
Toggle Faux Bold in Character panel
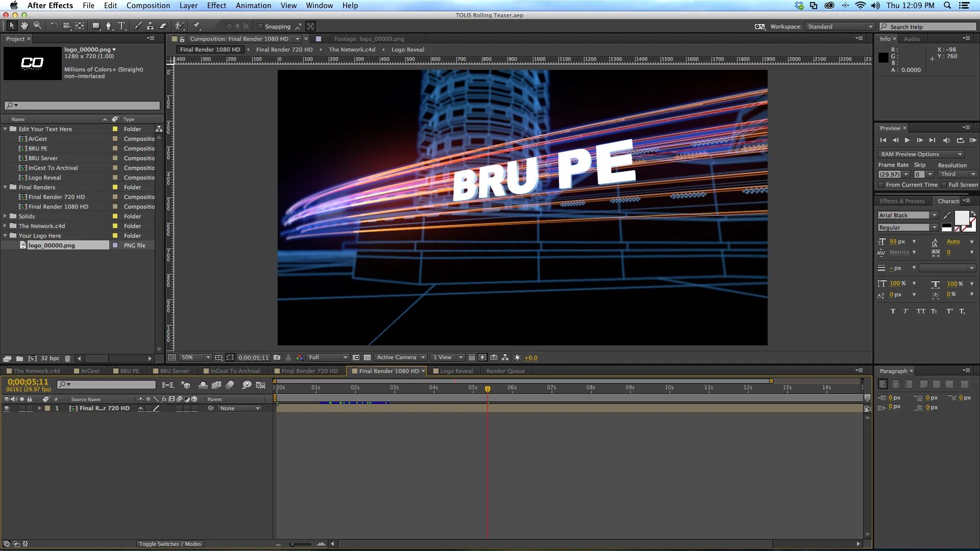click(893, 311)
